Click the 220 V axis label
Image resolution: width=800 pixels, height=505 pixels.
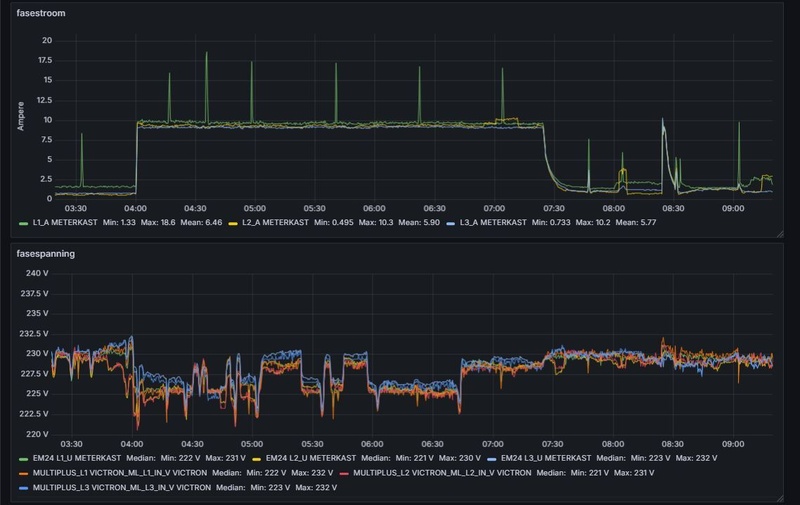pos(37,434)
